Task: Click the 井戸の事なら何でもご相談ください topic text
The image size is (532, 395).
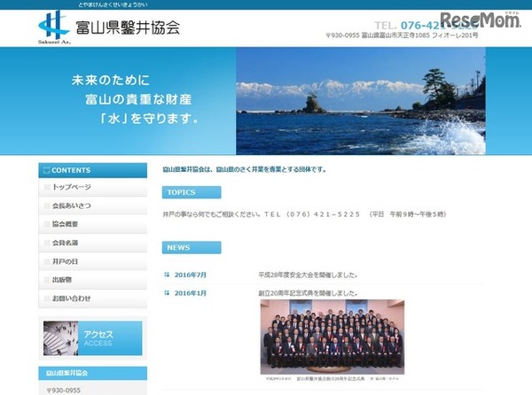Action: [x=304, y=214]
